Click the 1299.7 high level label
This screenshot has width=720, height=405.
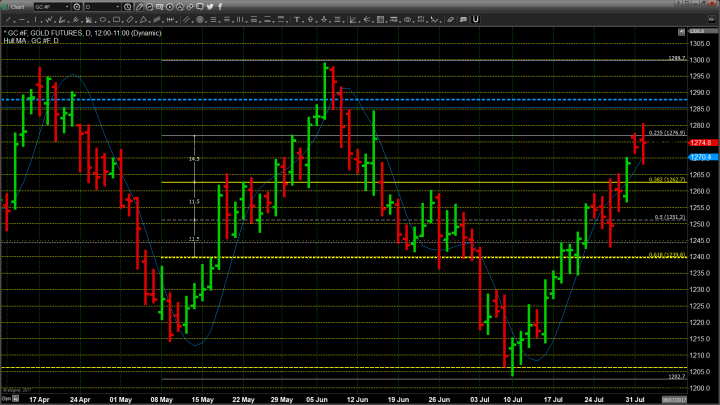(676, 58)
